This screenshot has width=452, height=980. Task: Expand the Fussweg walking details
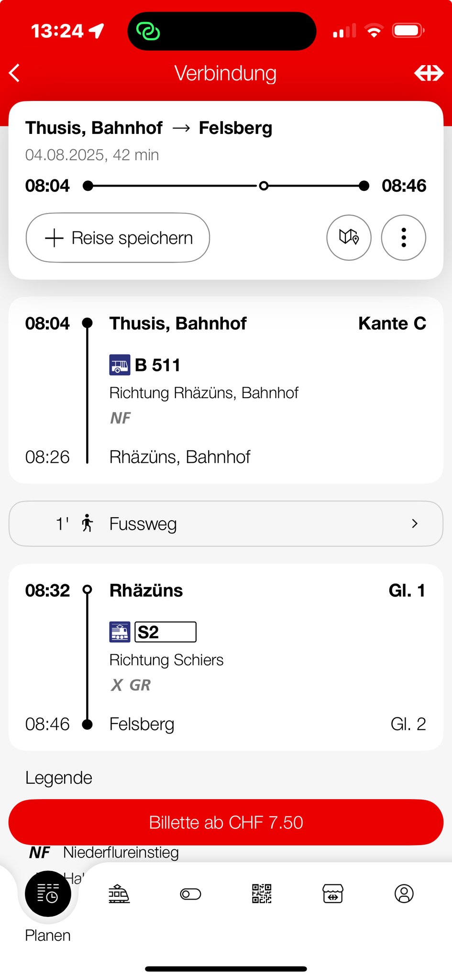(226, 523)
